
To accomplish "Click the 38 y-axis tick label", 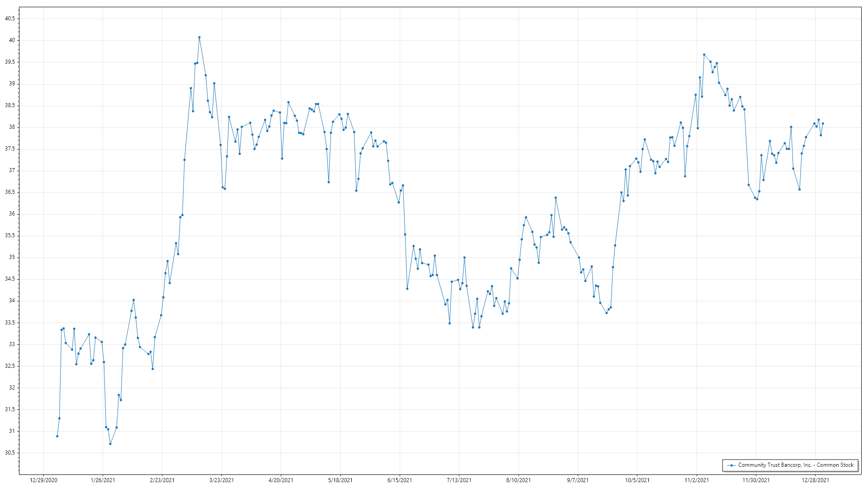I will point(12,127).
